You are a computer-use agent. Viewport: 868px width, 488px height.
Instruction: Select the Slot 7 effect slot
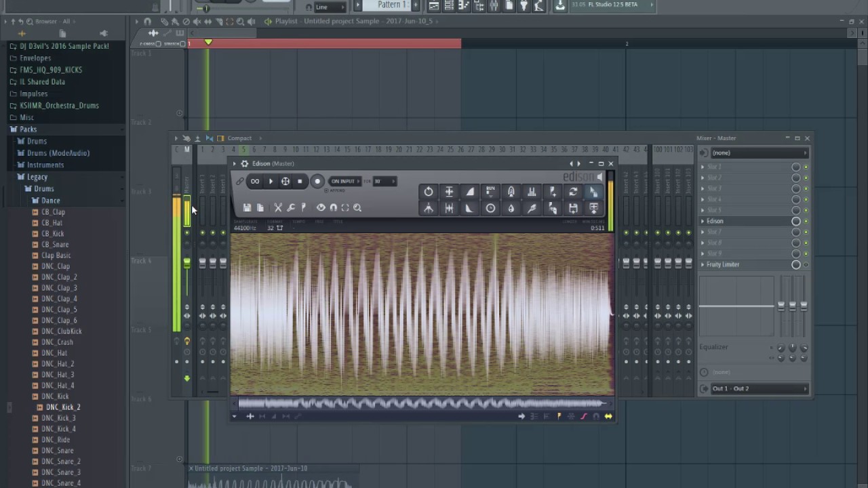pos(746,232)
